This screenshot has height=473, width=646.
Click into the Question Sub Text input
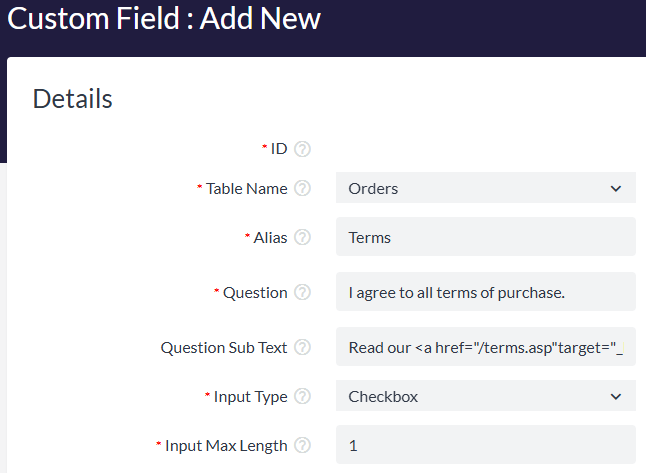(x=485, y=348)
